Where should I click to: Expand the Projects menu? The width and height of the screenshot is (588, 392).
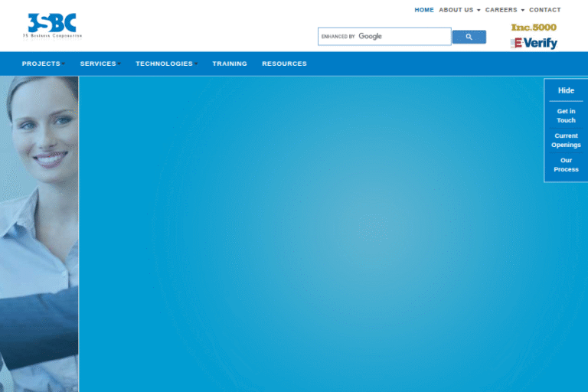coord(43,64)
